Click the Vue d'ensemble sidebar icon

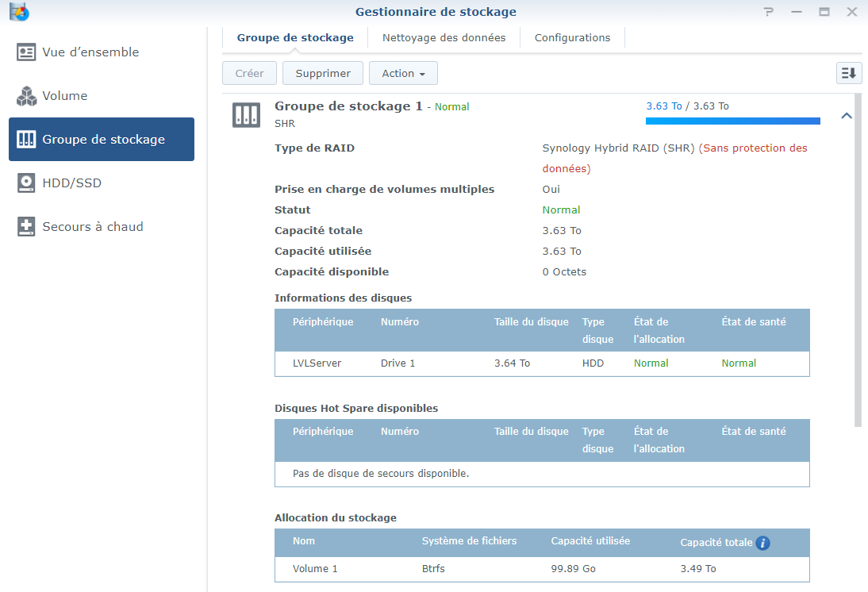(x=27, y=52)
